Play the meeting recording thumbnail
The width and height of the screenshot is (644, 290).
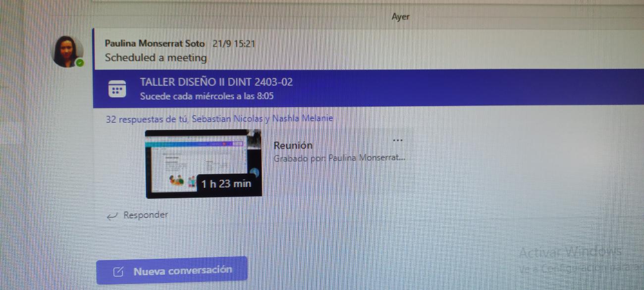coord(198,159)
